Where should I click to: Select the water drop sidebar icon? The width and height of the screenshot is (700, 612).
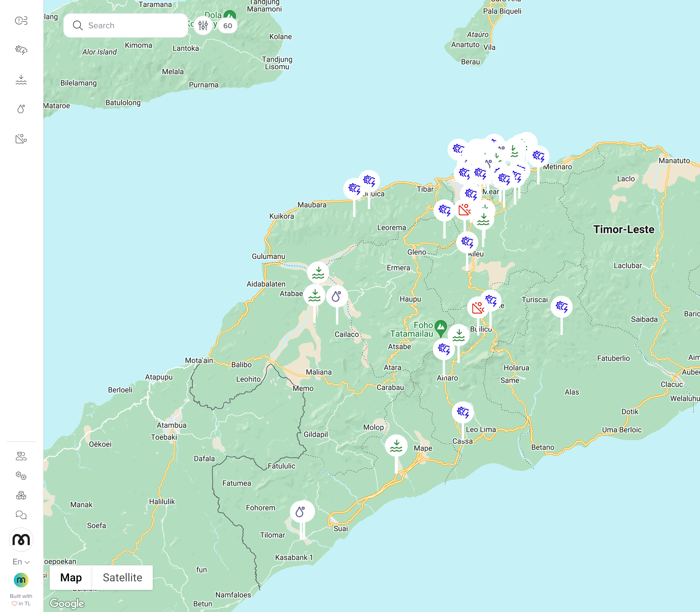click(21, 109)
